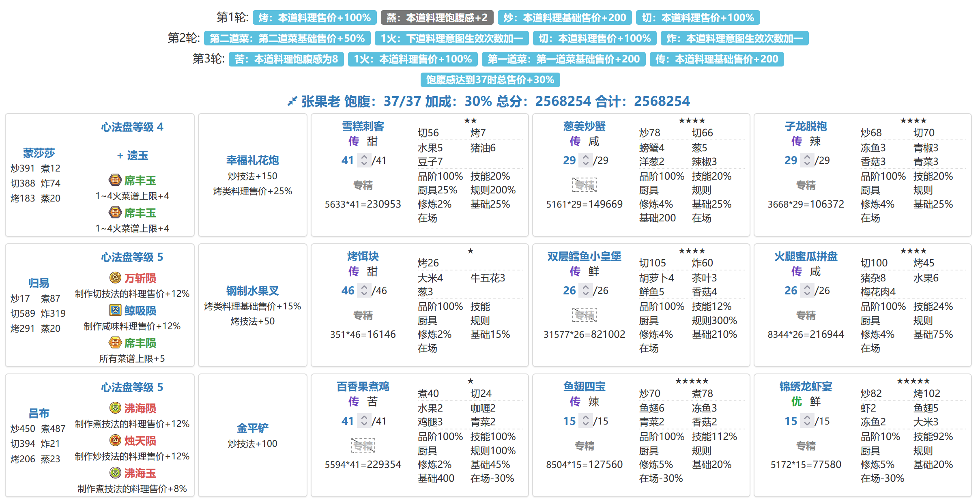980x502 pixels.
Task: Toggle 专精 on 子龙脱袍
Action: pos(806,185)
